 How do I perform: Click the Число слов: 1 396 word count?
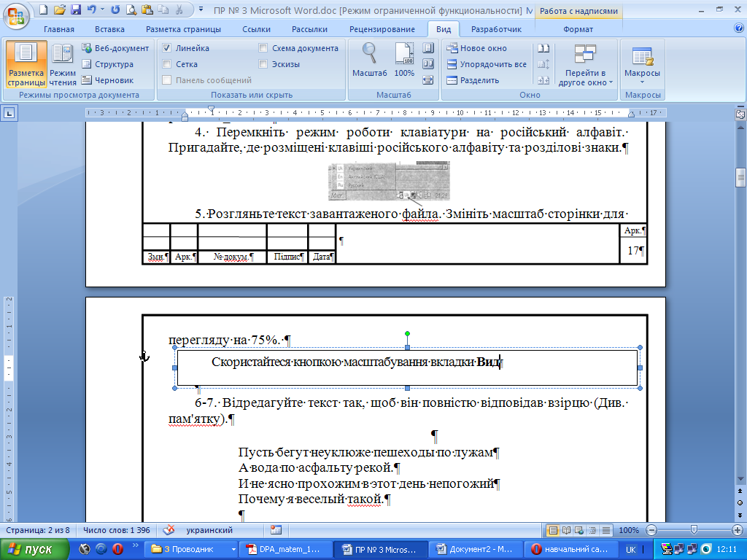click(116, 530)
